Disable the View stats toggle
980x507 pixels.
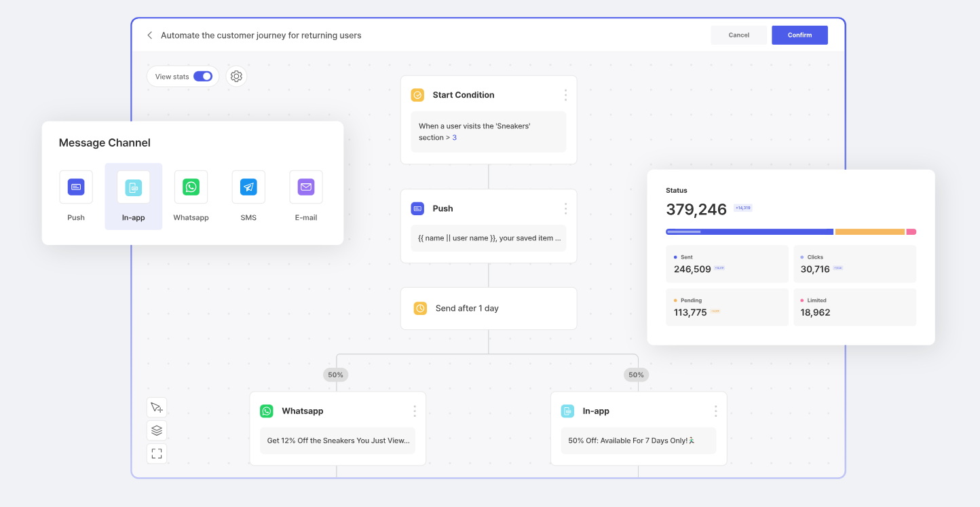tap(202, 76)
